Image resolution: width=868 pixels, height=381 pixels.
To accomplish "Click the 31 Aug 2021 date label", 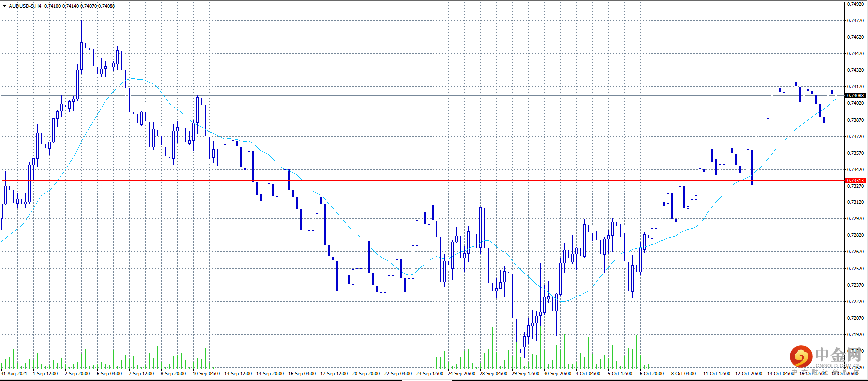I will pos(14,373).
